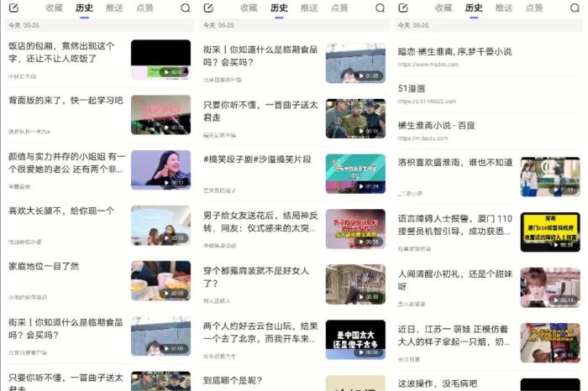
Task: Play the 背面版的来了 video thumbnail
Action: [160, 115]
